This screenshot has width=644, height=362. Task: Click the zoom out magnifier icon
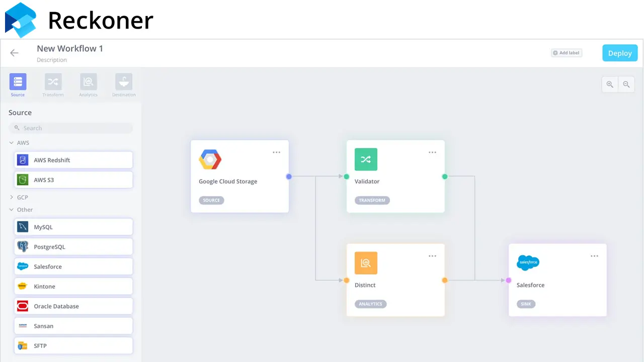coord(626,84)
